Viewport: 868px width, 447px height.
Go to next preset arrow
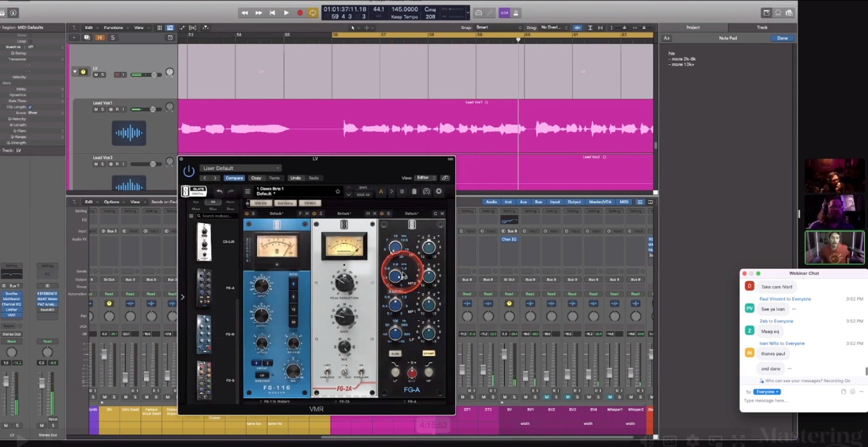[215, 178]
